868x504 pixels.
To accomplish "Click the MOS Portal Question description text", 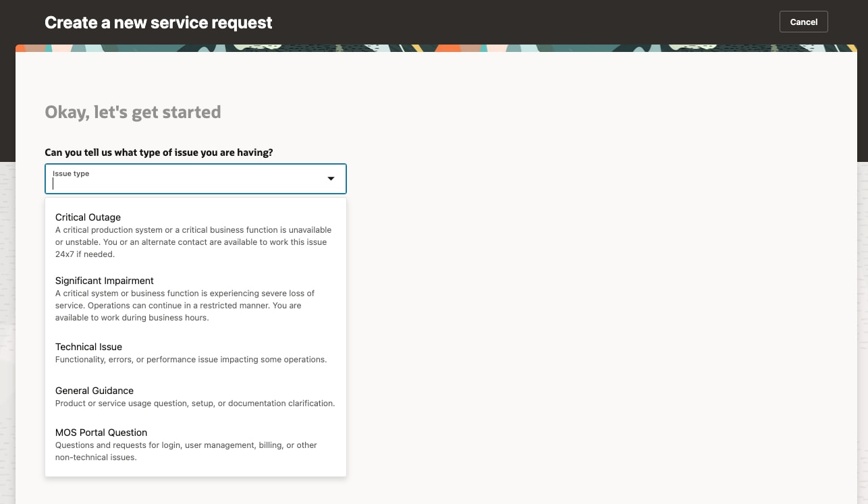I will 186,451.
